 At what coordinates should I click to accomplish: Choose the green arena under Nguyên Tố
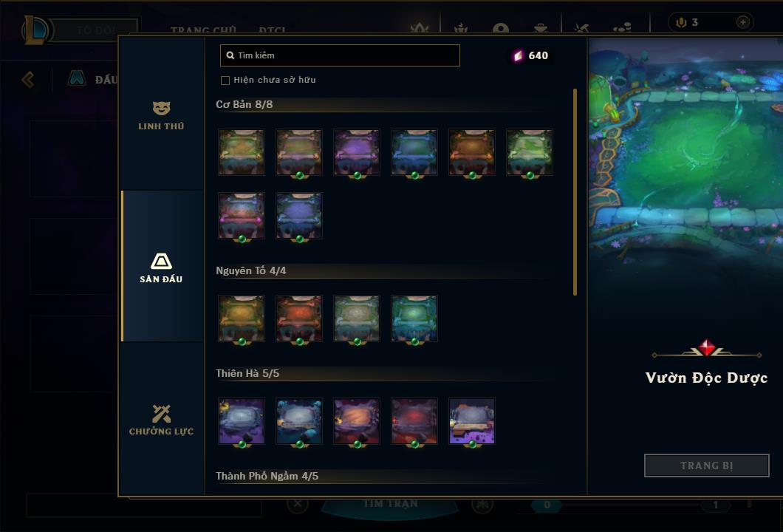click(x=414, y=318)
